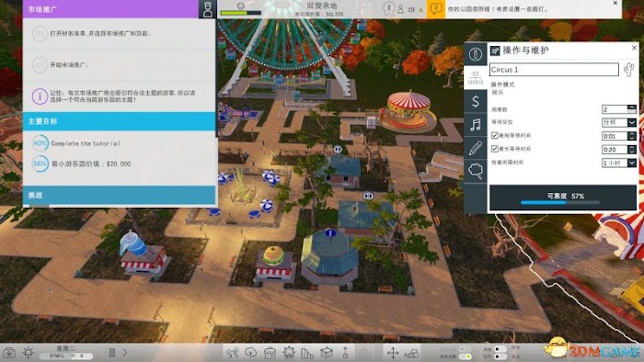Viewport: 644px width, 362px height.
Task: Select the 主要目标 section header
Action: coord(119,121)
